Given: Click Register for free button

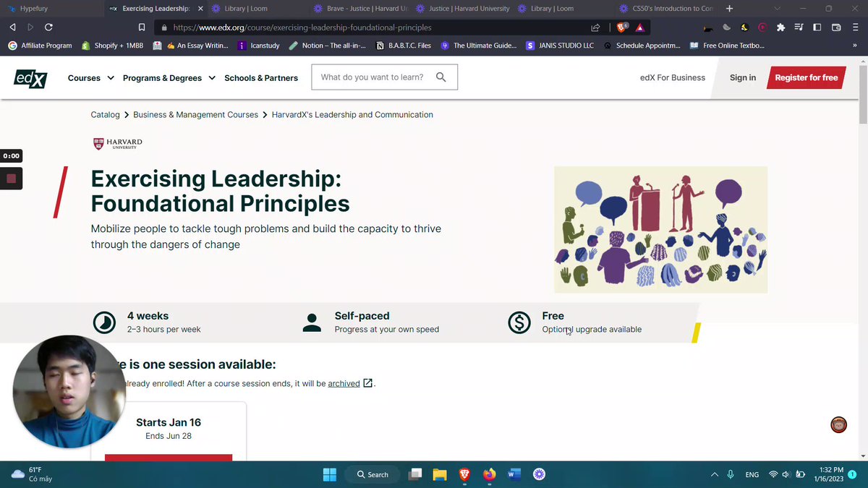Looking at the screenshot, I should pos(806,77).
